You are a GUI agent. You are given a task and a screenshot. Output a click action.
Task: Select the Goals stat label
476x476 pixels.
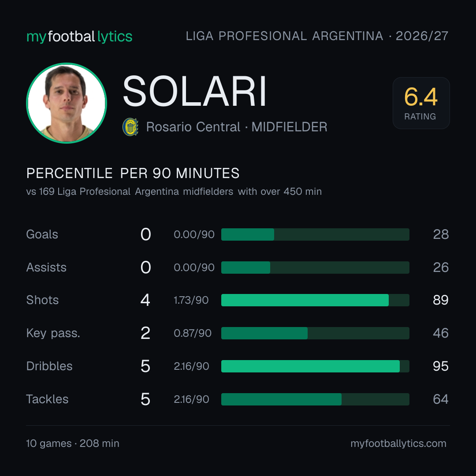42,234
